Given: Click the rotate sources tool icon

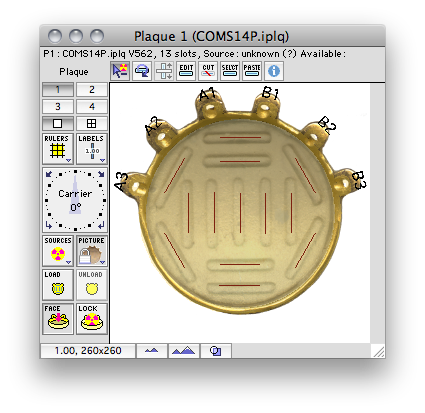Looking at the screenshot, I should pyautogui.click(x=142, y=71).
